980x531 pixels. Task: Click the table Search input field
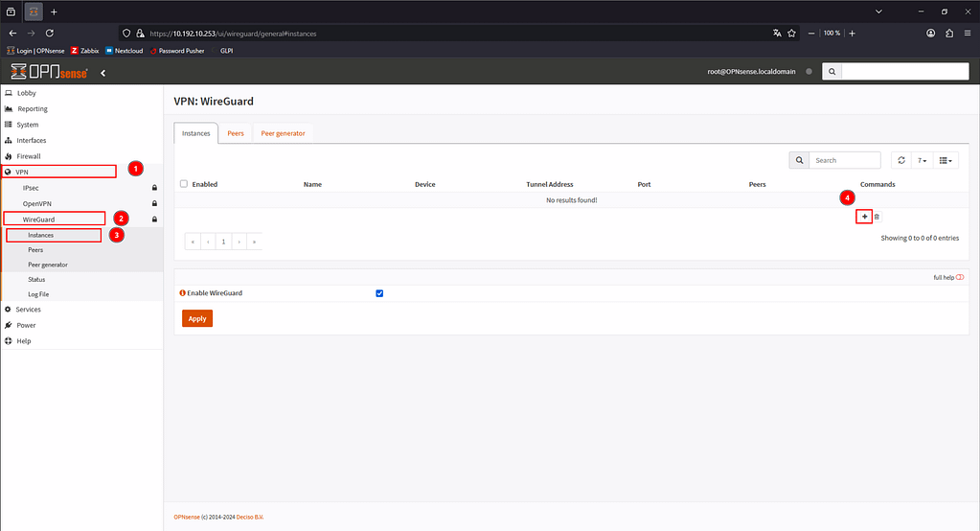[845, 160]
